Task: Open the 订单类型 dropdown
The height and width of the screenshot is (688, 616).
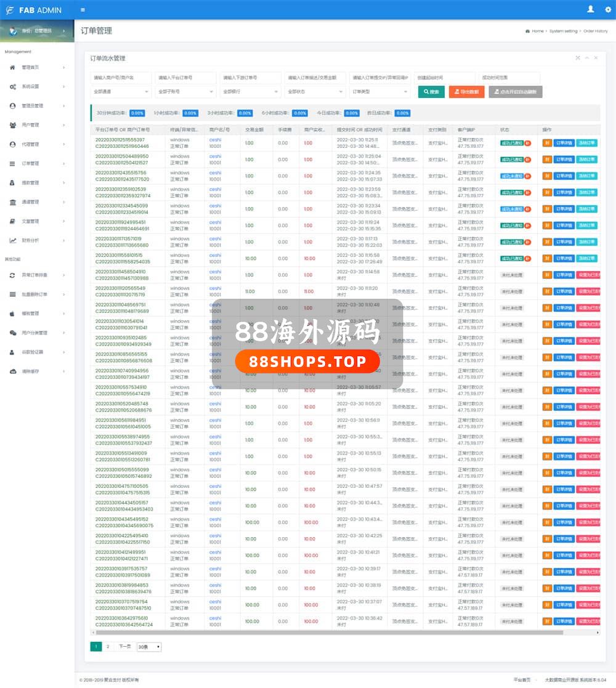Action: click(379, 92)
